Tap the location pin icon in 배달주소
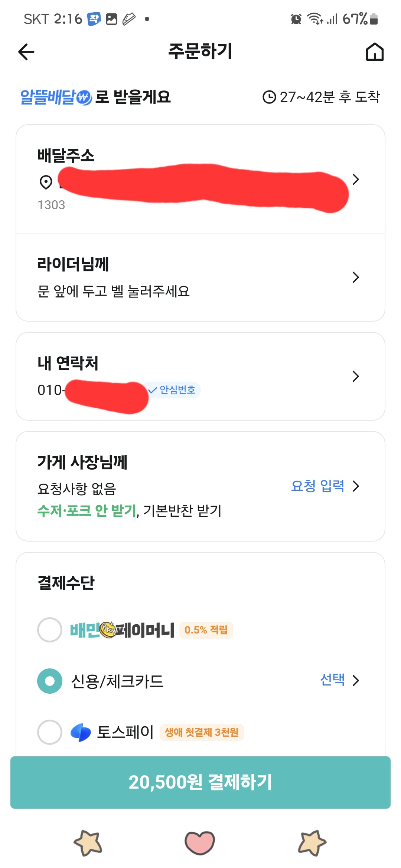 (x=46, y=182)
